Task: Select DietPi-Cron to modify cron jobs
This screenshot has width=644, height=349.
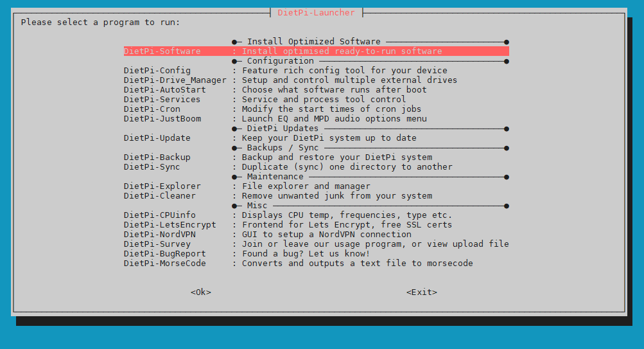Action: pos(317,109)
